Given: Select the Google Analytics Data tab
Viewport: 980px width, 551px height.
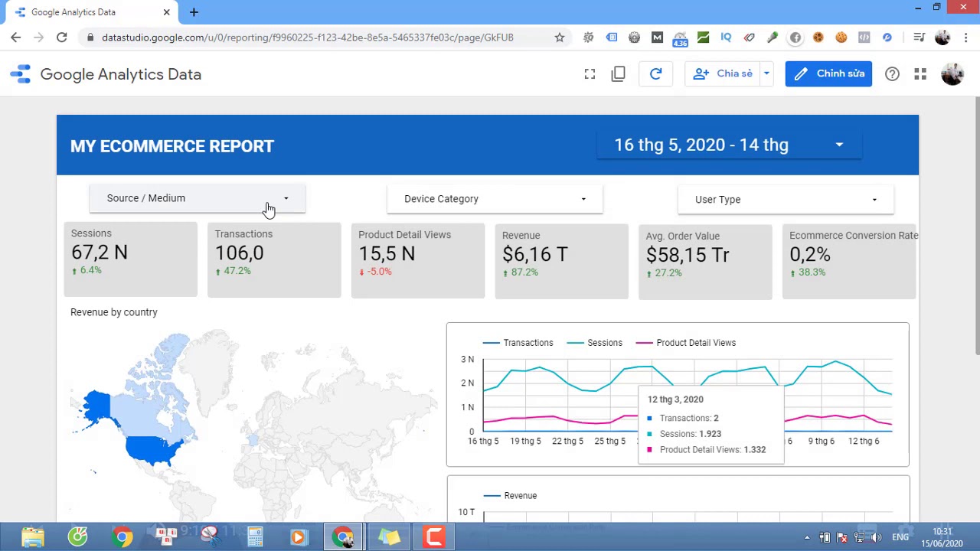Looking at the screenshot, I should 90,12.
